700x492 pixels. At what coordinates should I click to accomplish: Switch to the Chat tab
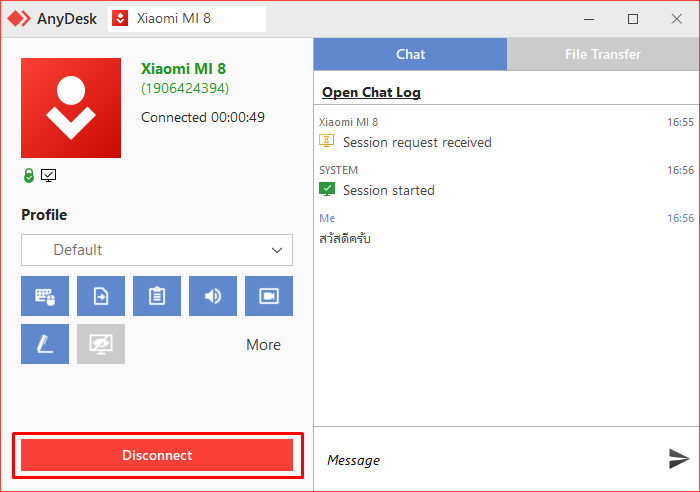410,54
